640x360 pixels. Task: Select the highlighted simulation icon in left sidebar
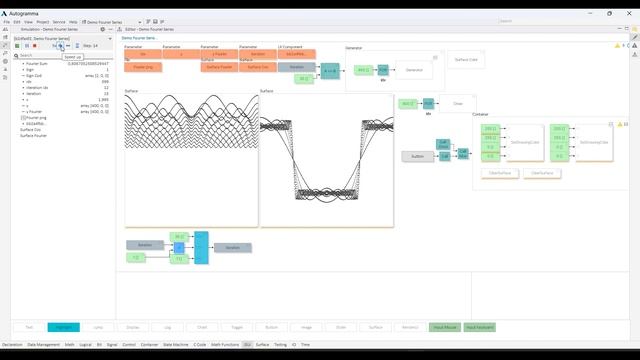pyautogui.click(x=5, y=45)
